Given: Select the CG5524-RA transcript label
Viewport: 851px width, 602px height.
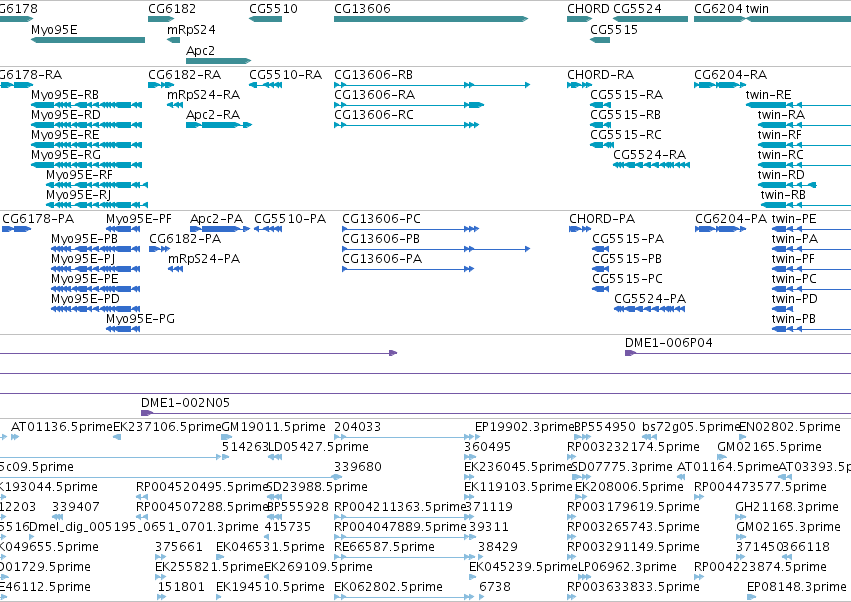Looking at the screenshot, I should click(650, 155).
